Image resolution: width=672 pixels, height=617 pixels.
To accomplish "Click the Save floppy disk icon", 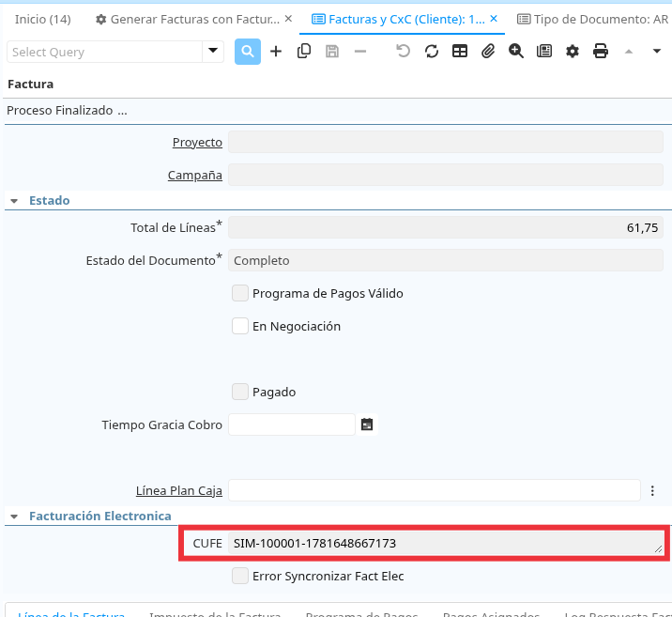I will (x=332, y=52).
